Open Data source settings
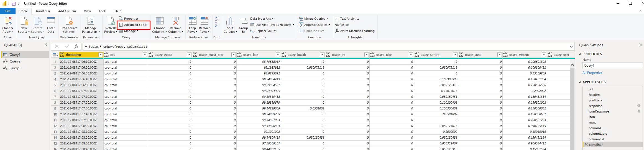 [x=69, y=21]
